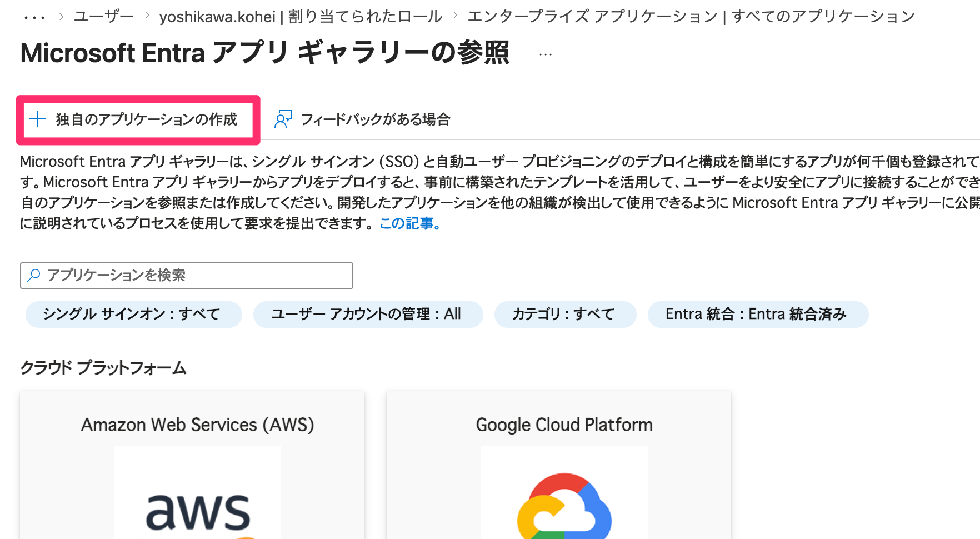Click the Google Cloud logo image

(x=564, y=492)
